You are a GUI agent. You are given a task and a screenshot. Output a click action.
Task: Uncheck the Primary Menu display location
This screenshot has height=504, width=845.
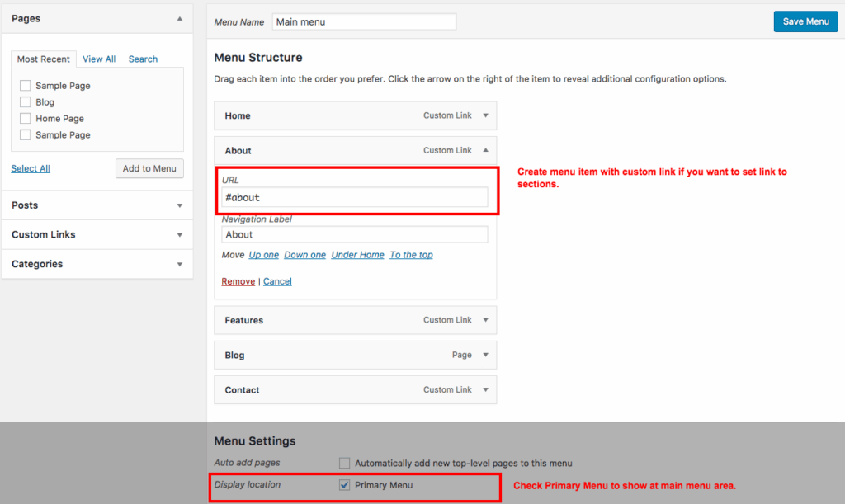point(344,485)
